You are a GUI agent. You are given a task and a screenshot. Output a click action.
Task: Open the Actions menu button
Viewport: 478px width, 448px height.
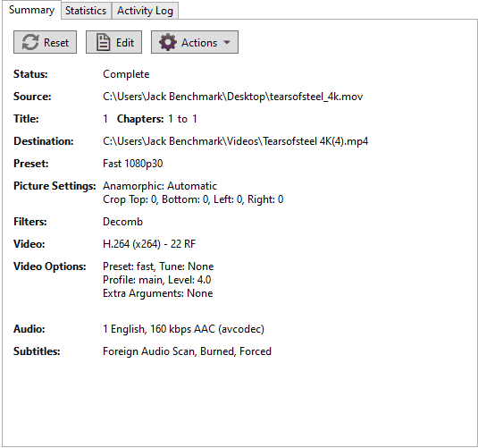195,42
